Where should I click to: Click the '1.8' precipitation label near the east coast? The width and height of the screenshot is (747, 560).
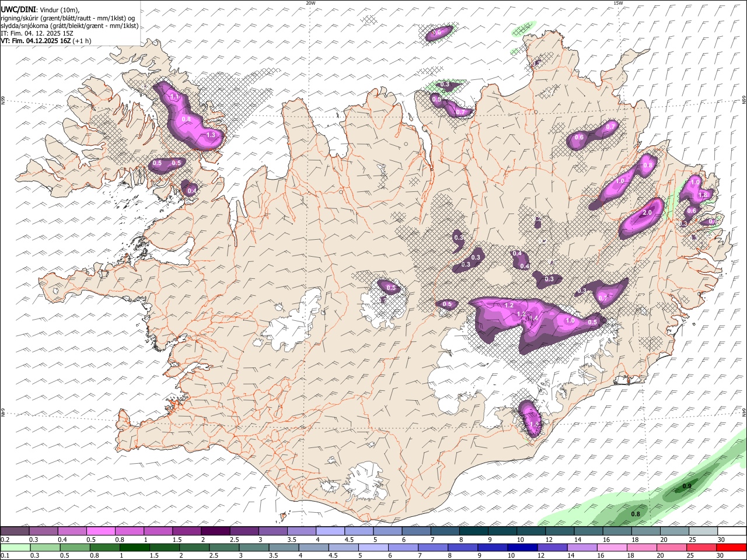point(703,195)
